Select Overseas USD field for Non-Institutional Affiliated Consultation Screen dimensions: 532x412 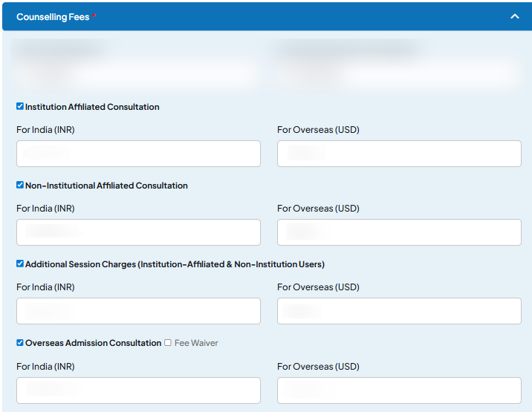pos(399,232)
